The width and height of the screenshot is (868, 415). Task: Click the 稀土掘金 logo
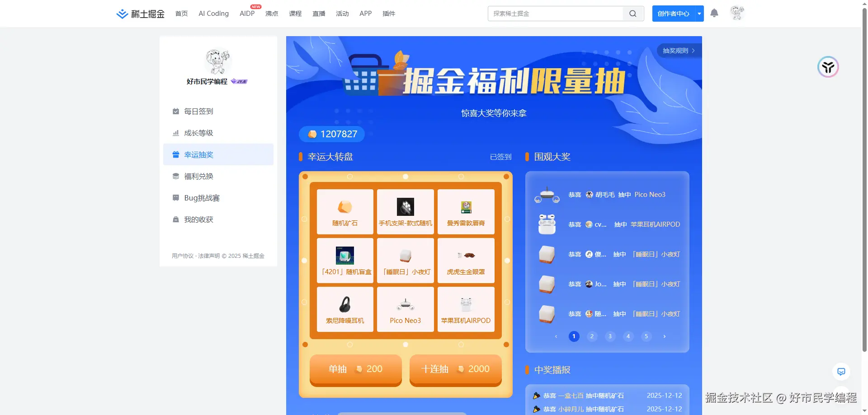coord(139,14)
